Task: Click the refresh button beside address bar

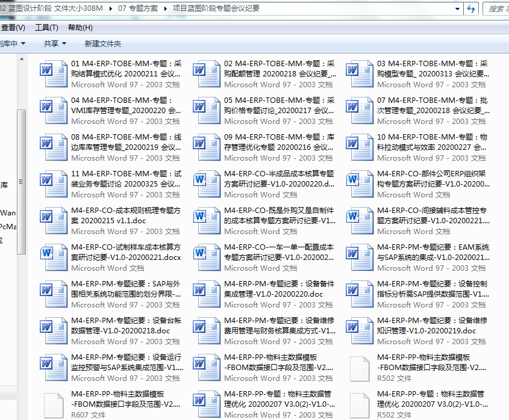Action: (x=472, y=8)
